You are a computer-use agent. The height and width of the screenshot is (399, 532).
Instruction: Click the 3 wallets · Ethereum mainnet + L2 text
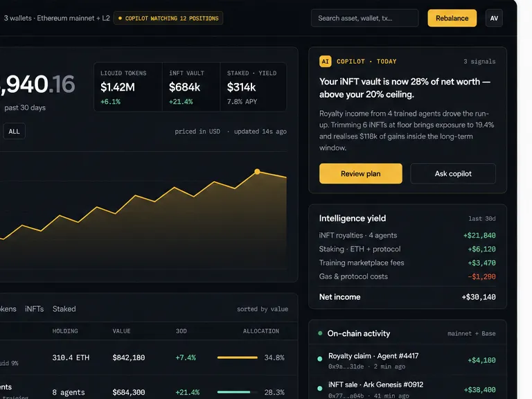pyautogui.click(x=57, y=18)
